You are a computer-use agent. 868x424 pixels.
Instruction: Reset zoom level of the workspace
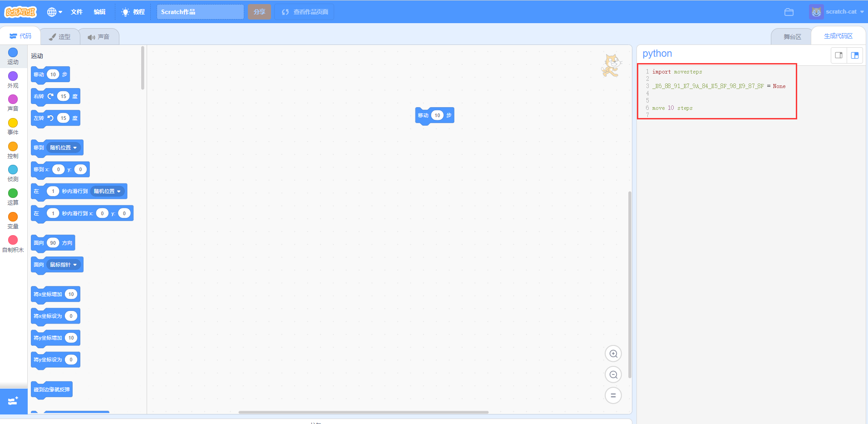pyautogui.click(x=613, y=395)
